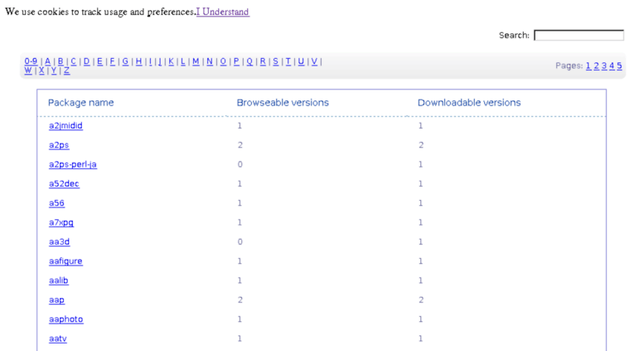Go to page 5 of results
Viewport: 644px width, 351px height.
619,66
